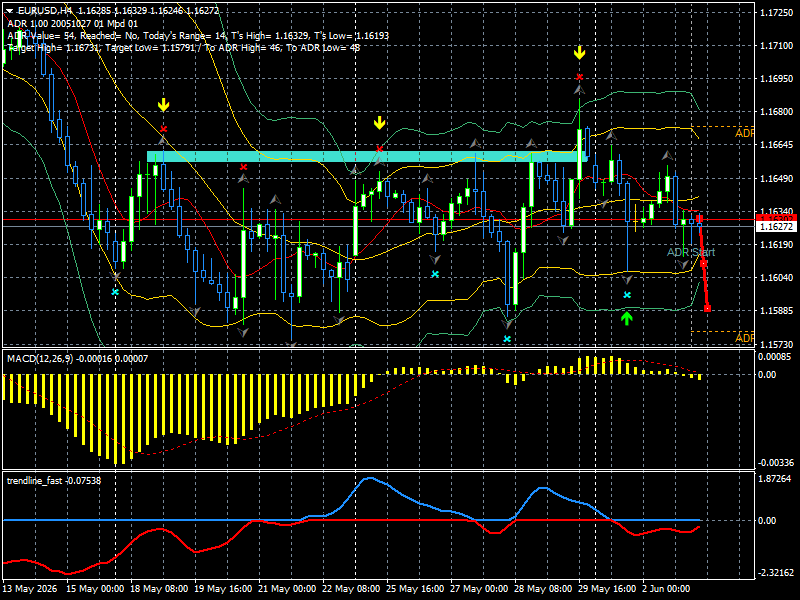The image size is (800, 600).
Task: Click red cross under middle yellow arrow
Action: [379, 148]
